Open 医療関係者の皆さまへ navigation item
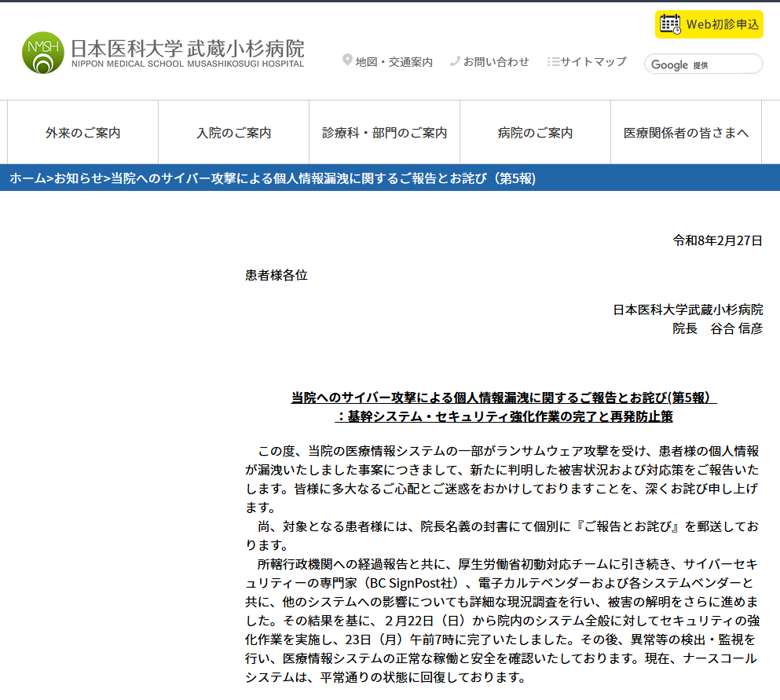The image size is (780, 700). [x=687, y=133]
